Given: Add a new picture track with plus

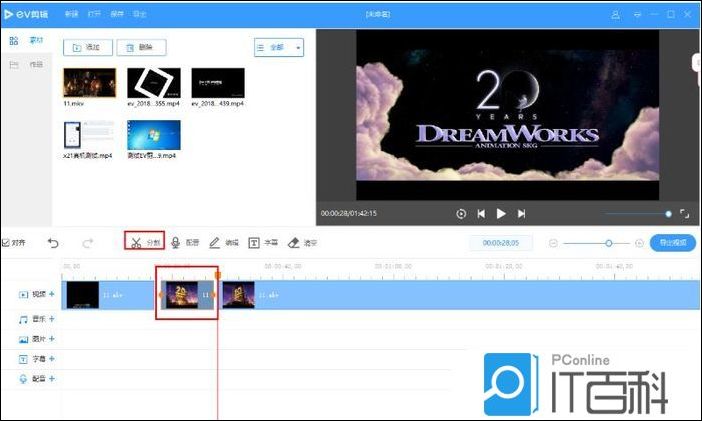Looking at the screenshot, I should [x=52, y=339].
